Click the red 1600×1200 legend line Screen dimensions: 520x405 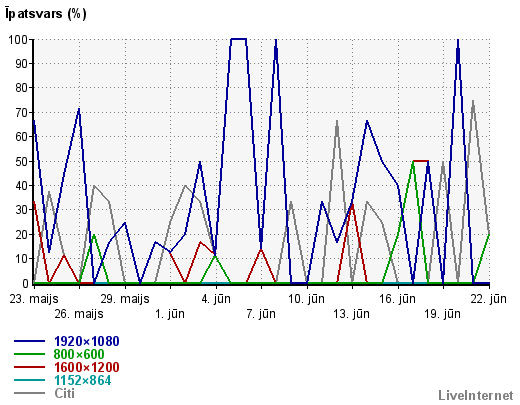(29, 367)
